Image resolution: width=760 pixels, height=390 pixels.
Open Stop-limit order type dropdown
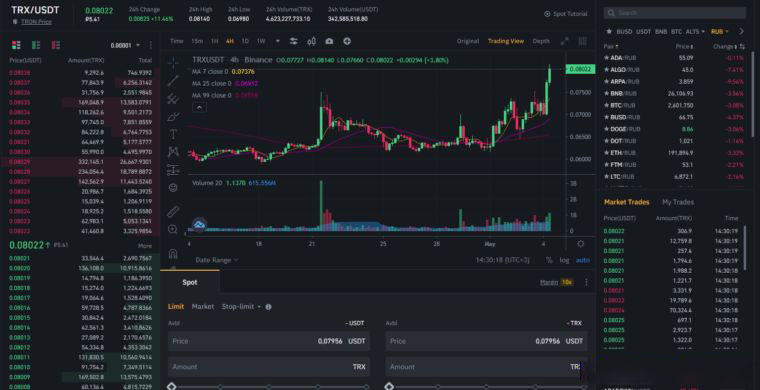pos(241,307)
